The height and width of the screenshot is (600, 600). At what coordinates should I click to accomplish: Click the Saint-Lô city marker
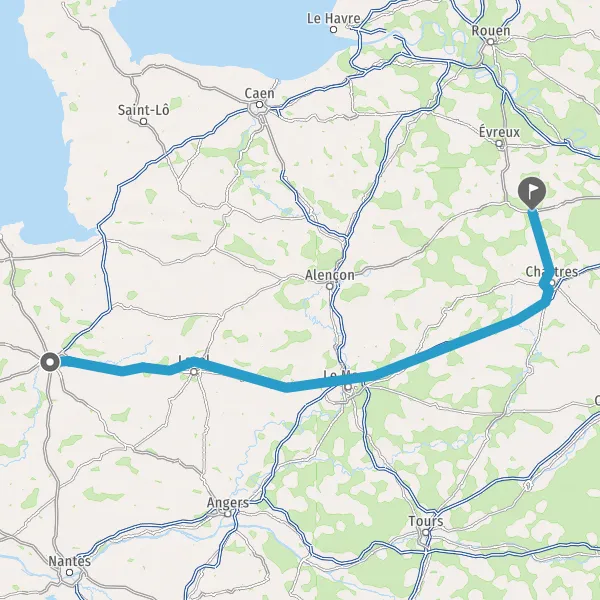pos(143,122)
